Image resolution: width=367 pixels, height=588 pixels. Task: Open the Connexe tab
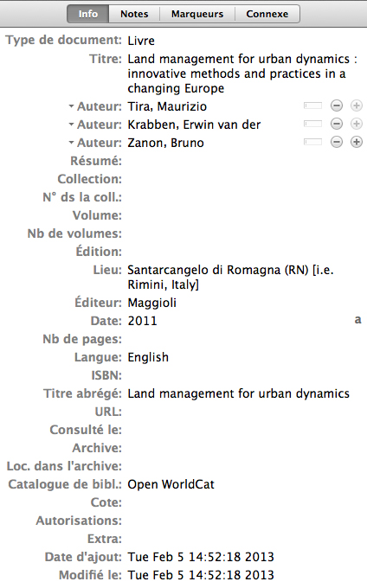[x=267, y=14]
